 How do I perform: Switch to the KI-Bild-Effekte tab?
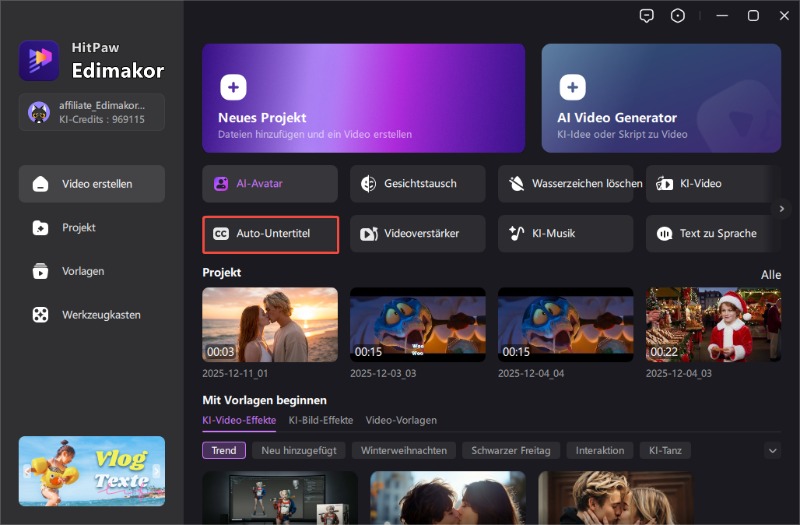pyautogui.click(x=320, y=420)
